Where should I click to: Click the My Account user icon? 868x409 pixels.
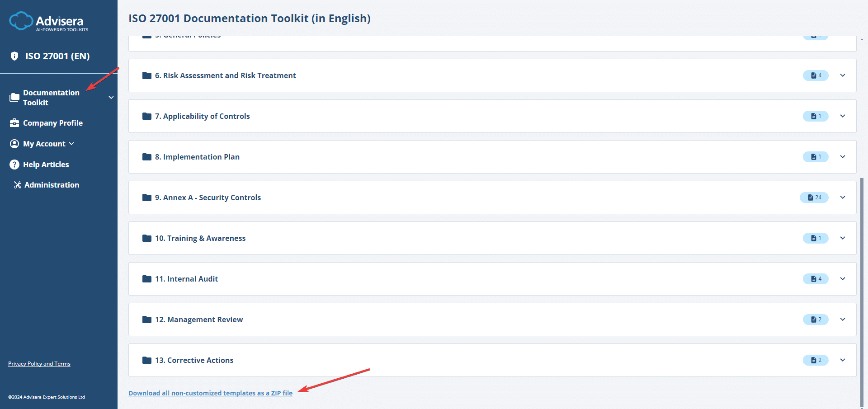14,144
